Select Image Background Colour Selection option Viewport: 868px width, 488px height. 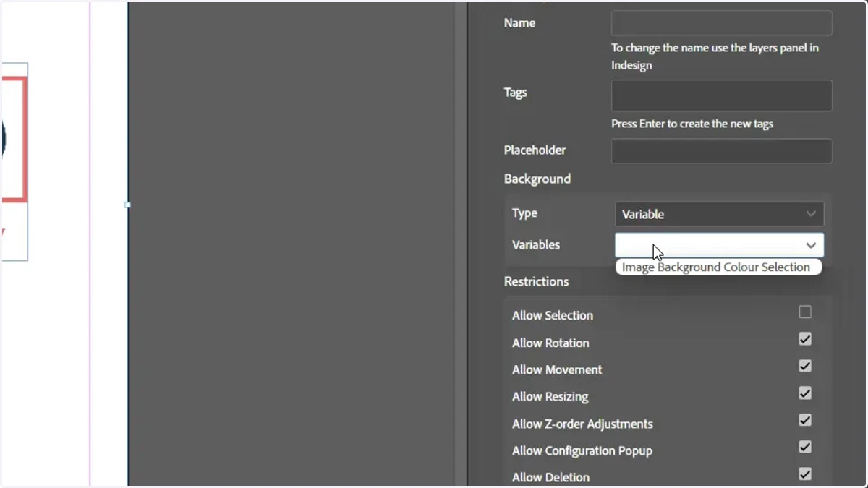718,267
